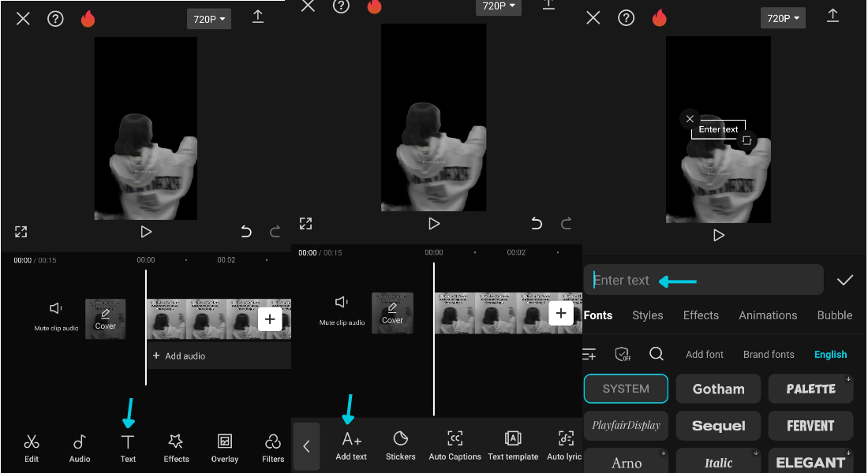Image resolution: width=868 pixels, height=473 pixels.
Task: Open the font list manage icon
Action: (589, 354)
